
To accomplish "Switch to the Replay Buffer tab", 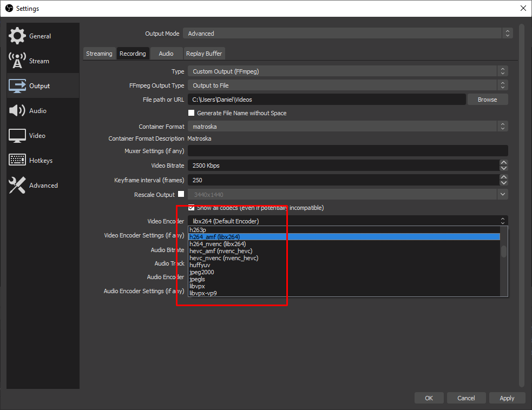I will (203, 54).
